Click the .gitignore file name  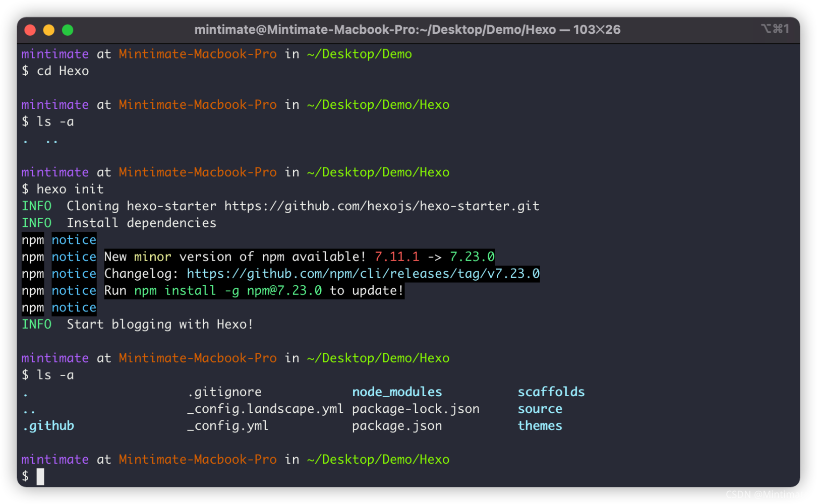(224, 392)
